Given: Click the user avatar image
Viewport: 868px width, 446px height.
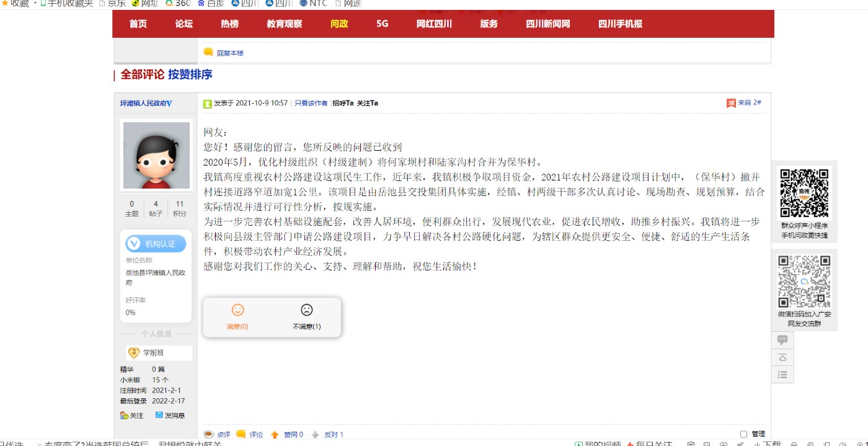Looking at the screenshot, I should pyautogui.click(x=156, y=155).
